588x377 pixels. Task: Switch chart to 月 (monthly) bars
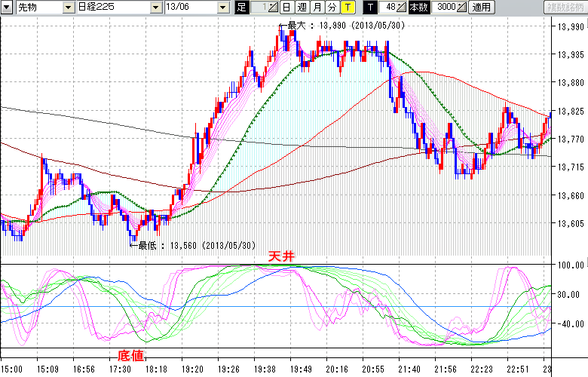pos(317,8)
